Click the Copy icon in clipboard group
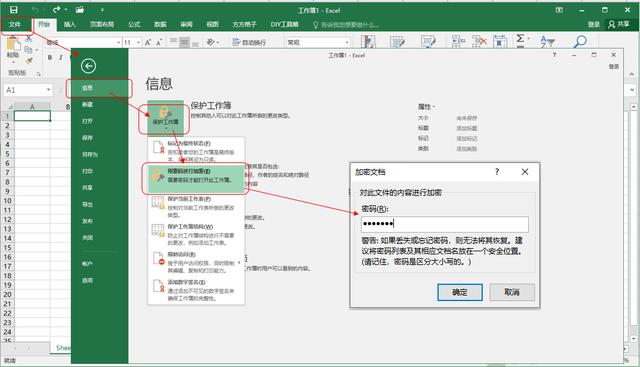 pyautogui.click(x=29, y=50)
